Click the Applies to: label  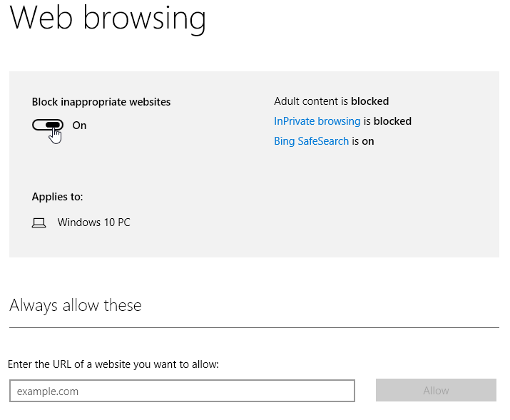coord(57,197)
